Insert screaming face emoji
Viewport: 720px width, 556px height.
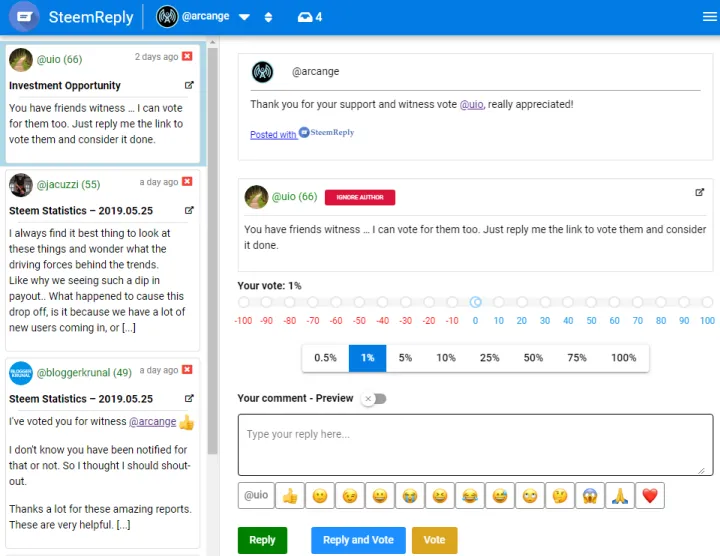pos(590,495)
